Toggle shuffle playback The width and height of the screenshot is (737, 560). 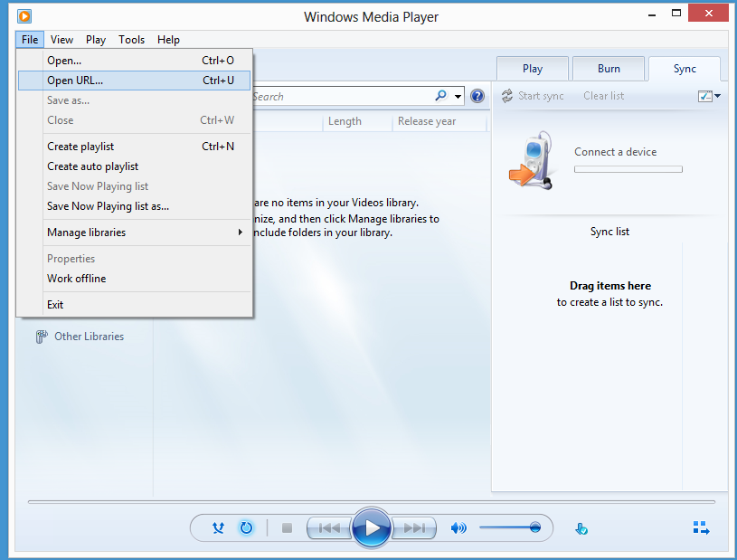218,527
